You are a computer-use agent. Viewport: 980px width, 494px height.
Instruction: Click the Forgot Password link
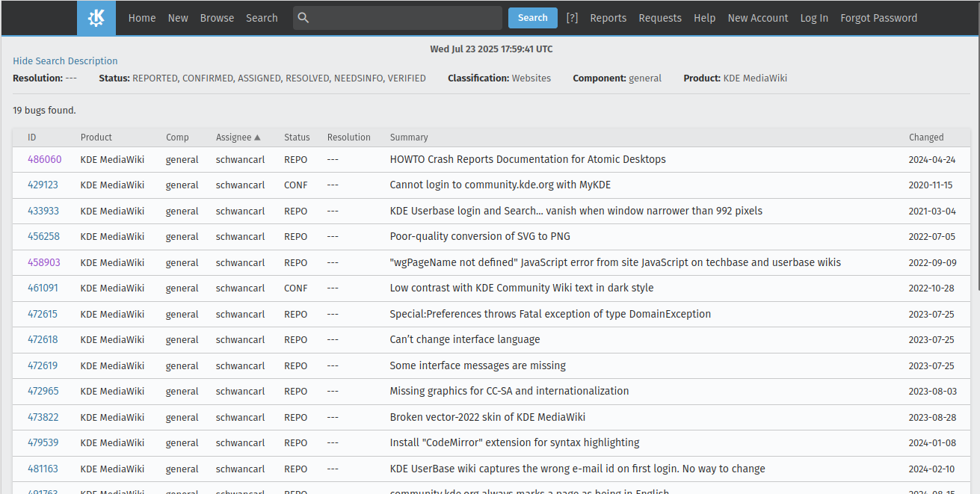tap(878, 18)
